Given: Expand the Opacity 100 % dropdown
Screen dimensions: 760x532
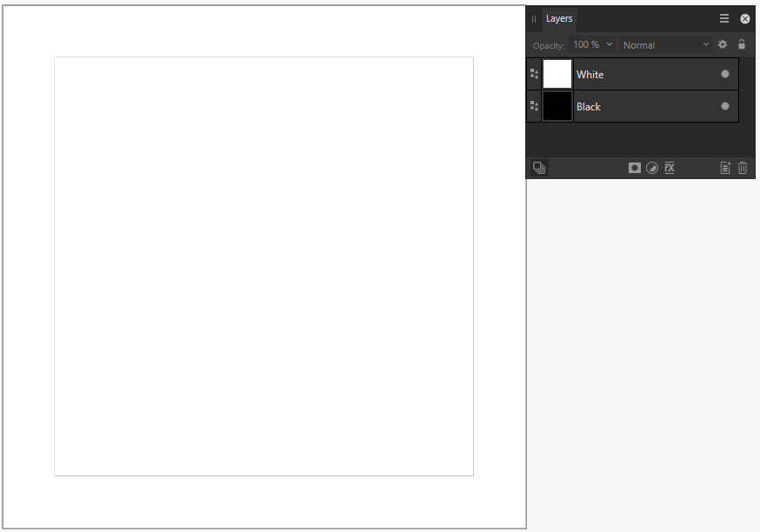Looking at the screenshot, I should [x=592, y=44].
